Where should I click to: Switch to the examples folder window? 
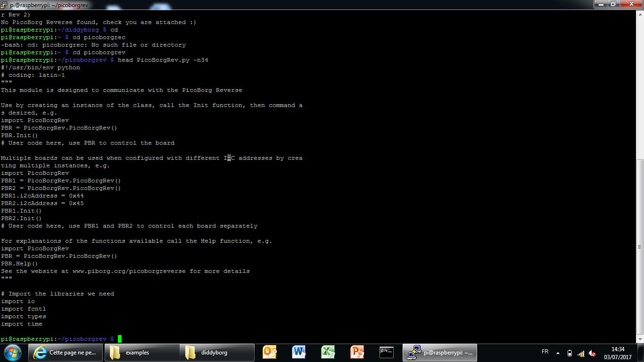pos(141,352)
